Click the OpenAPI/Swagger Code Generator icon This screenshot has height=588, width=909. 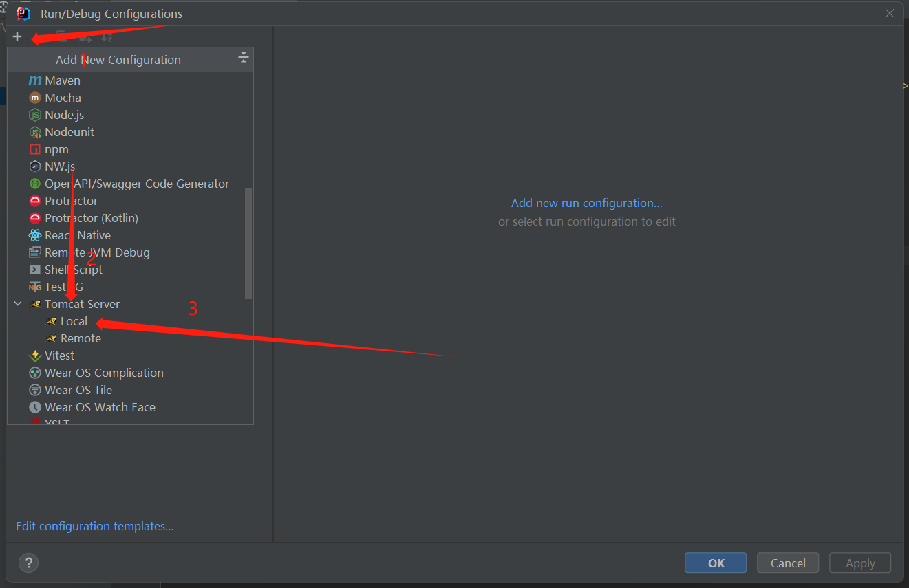(x=35, y=184)
